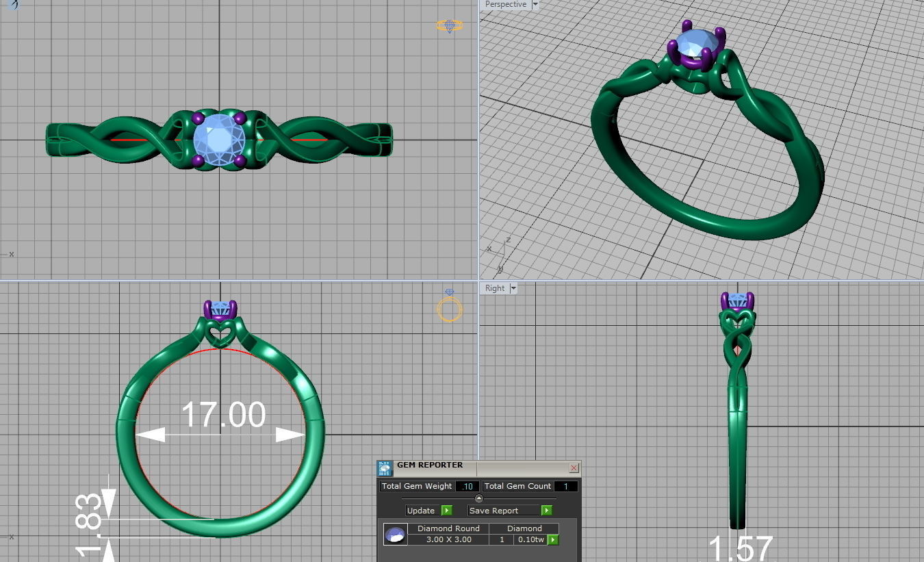Viewport: 924px width, 562px height.
Task: Open the Right viewport dropdown arrow
Action: 513,288
